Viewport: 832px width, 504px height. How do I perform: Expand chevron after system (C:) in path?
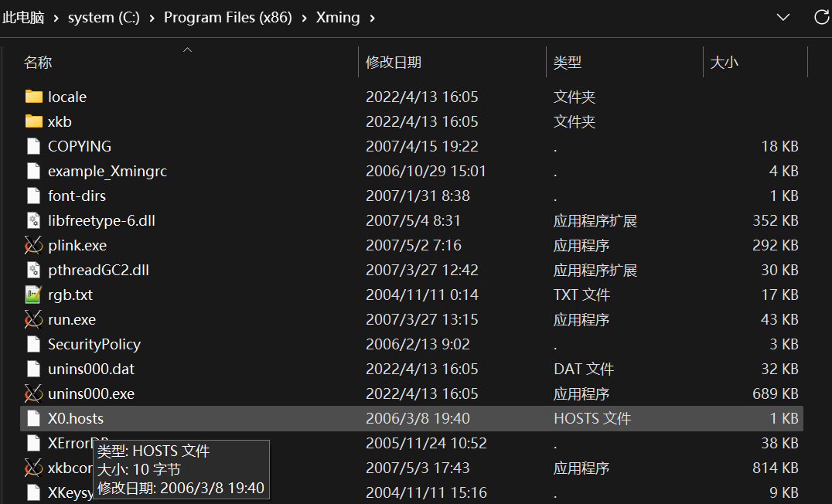pos(152,18)
